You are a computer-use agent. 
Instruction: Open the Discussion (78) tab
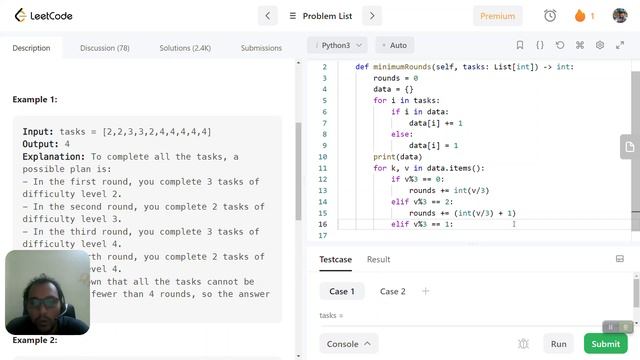(104, 48)
